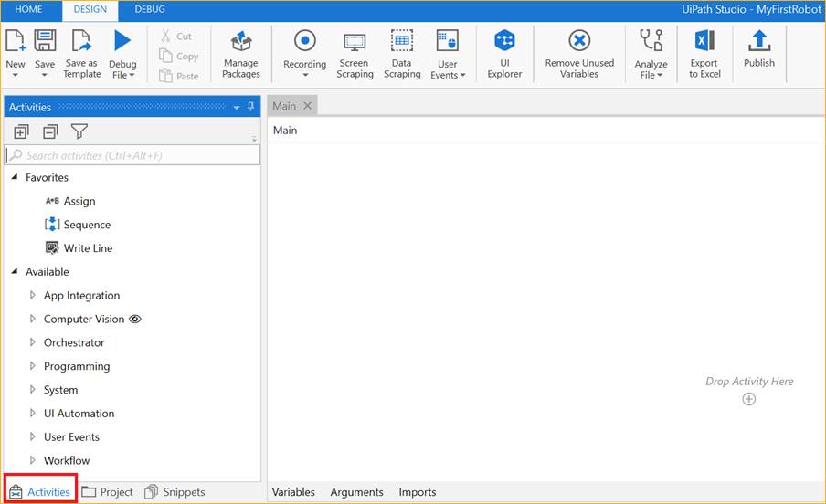The image size is (826, 504).
Task: Click the Recording icon
Action: tap(305, 40)
